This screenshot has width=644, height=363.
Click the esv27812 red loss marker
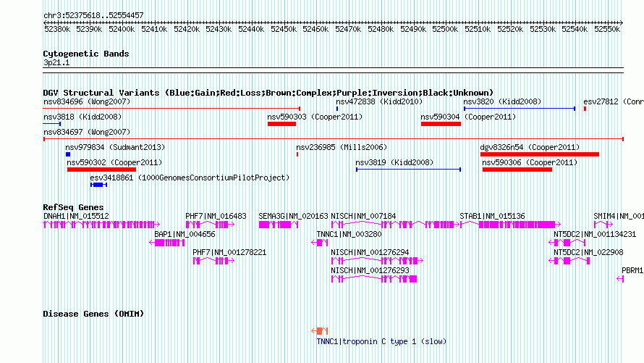tap(585, 109)
